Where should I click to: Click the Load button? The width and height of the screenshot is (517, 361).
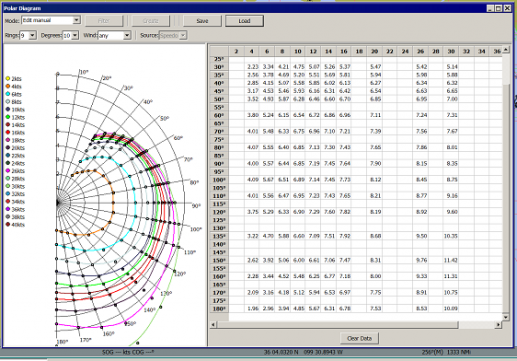244,21
